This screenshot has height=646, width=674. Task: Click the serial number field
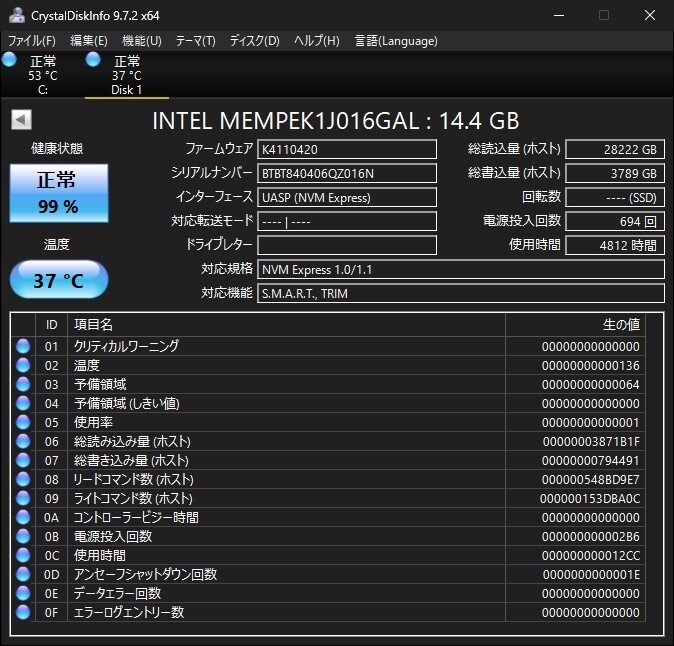click(x=347, y=173)
